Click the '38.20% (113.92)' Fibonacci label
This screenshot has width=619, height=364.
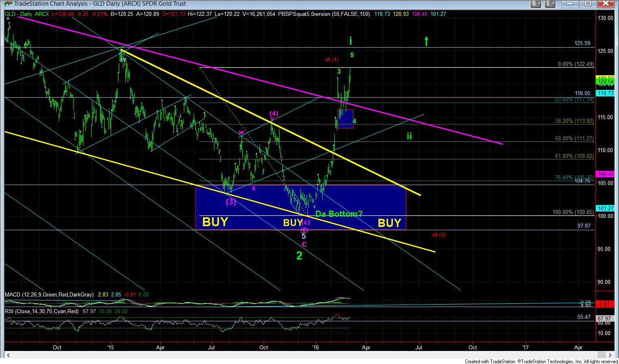575,121
